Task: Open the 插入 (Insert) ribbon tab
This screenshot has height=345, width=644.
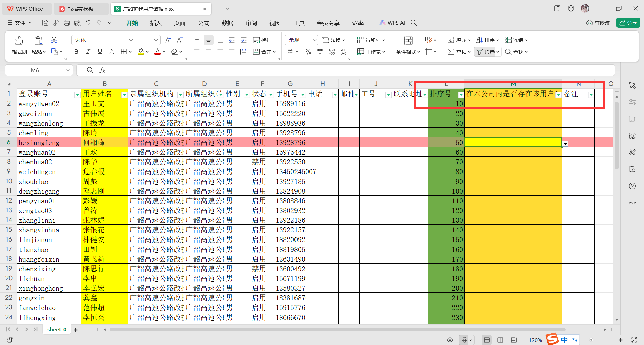Action: point(156,23)
